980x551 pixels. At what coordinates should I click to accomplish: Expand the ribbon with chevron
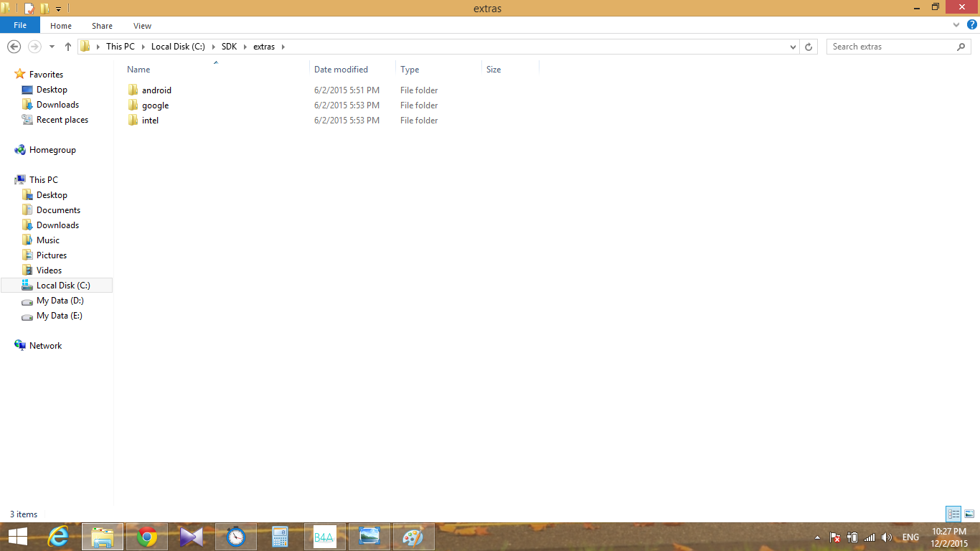coord(956,25)
